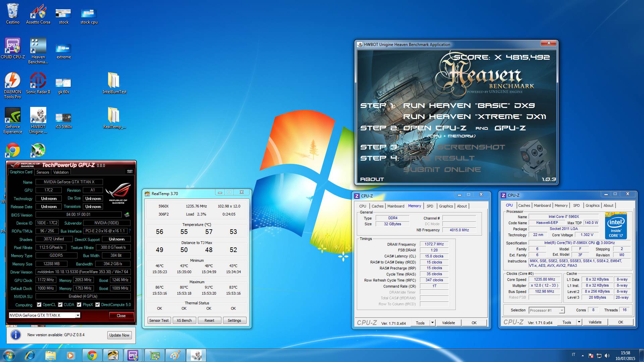644x362 pixels.
Task: Open Windows Media Player taskbar icon
Action: [70, 355]
